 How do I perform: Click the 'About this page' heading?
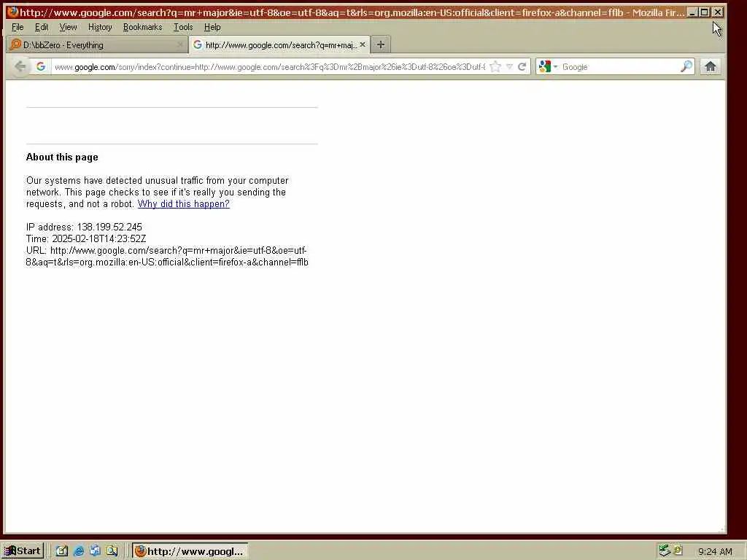[62, 157]
